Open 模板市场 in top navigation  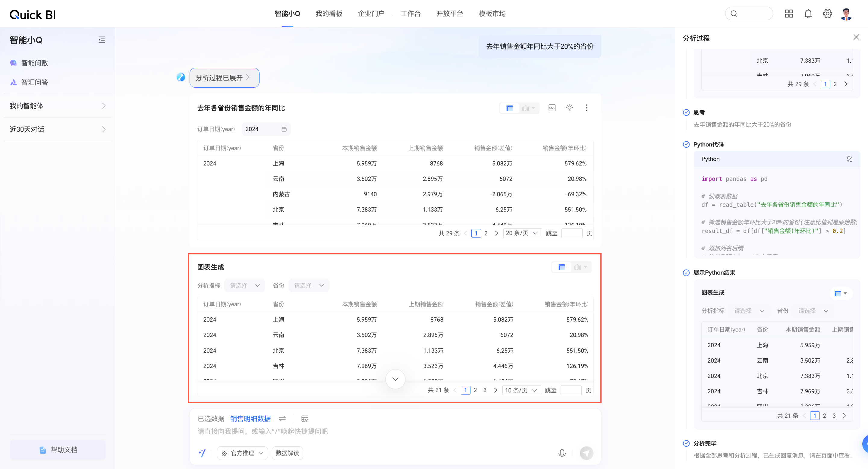click(492, 14)
